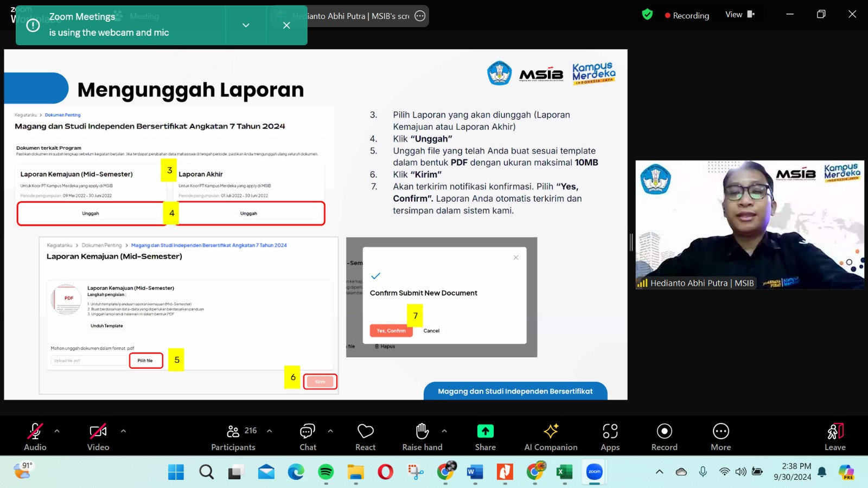Open the More options menu
868x488 pixels.
(x=721, y=437)
